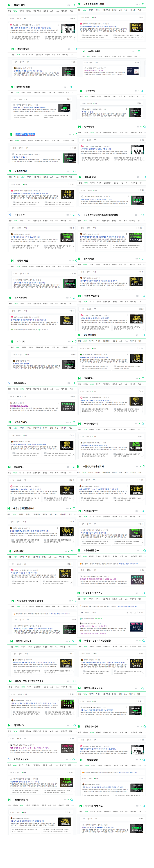Viewport: 154px width, 868px height.
Task: Click the Naver logo beside 성추취롱유포
Action: 12,49
